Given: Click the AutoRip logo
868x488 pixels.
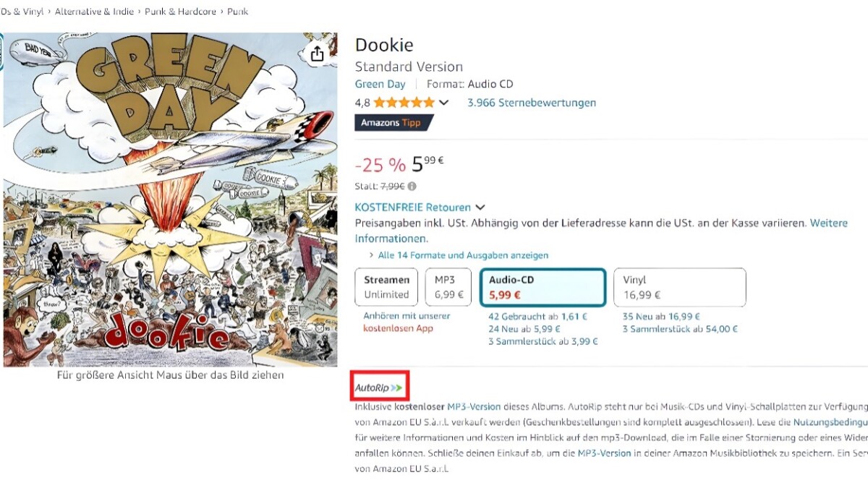Looking at the screenshot, I should point(378,388).
